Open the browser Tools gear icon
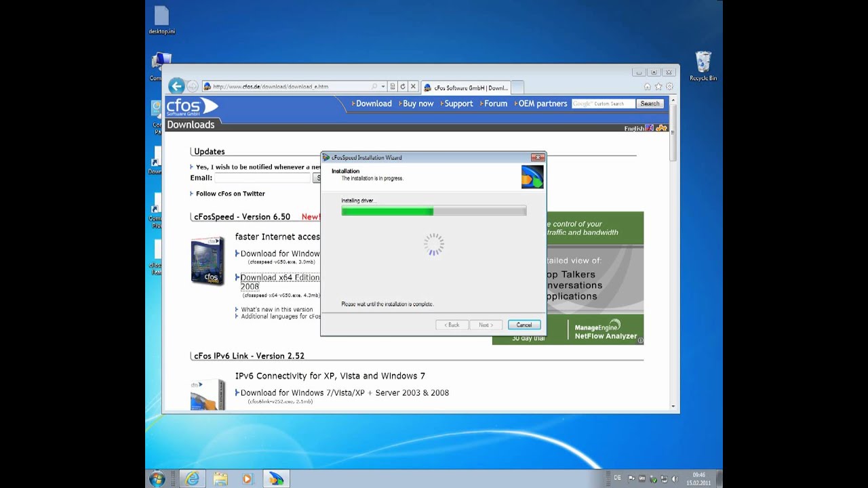The width and height of the screenshot is (868, 488). pos(669,87)
